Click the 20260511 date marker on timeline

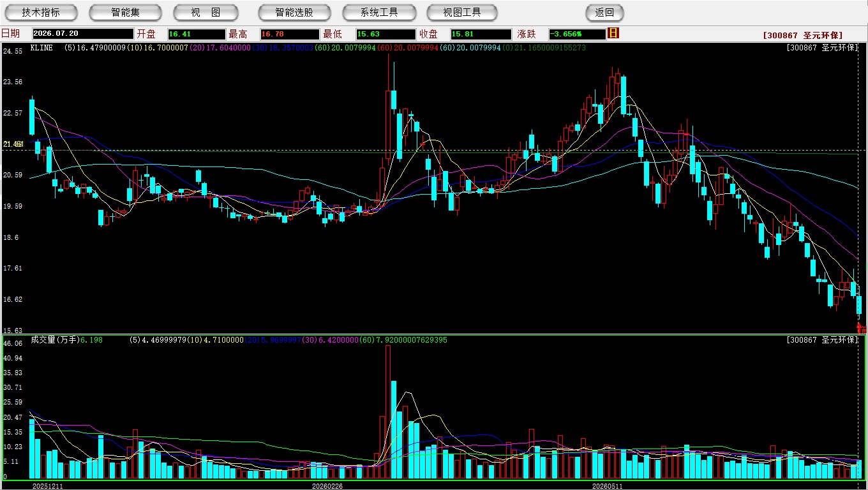[x=607, y=486]
